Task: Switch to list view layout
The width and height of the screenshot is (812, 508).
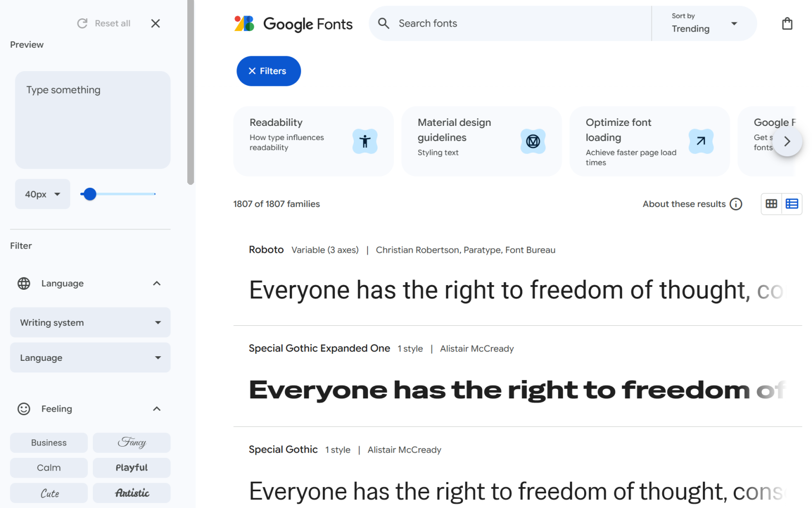Action: click(792, 204)
